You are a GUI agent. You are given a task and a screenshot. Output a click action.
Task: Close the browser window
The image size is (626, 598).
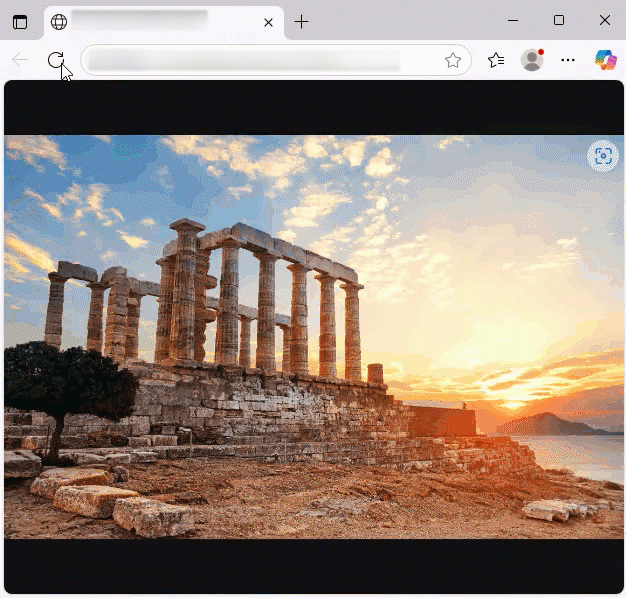click(605, 20)
